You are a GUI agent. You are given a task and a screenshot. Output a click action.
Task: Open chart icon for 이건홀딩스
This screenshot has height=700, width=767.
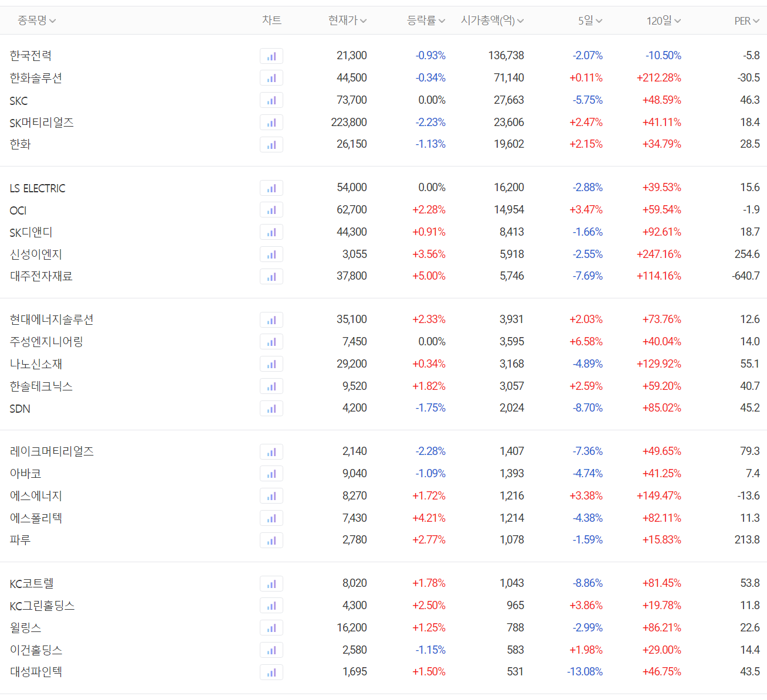point(271,650)
